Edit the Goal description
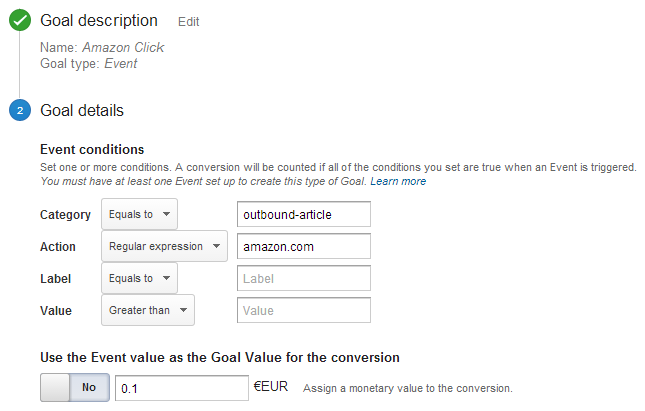Image resolution: width=645 pixels, height=411 pixels. [188, 21]
